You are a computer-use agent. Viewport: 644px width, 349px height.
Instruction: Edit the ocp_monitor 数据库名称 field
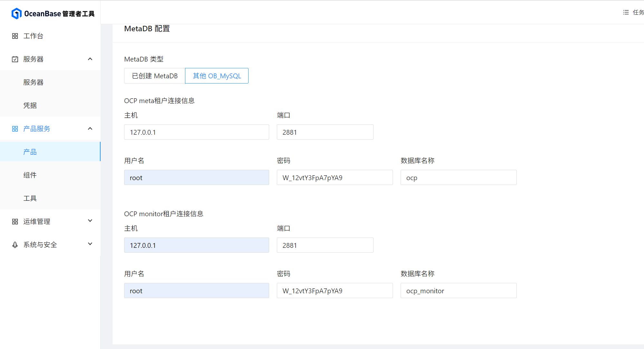click(459, 291)
